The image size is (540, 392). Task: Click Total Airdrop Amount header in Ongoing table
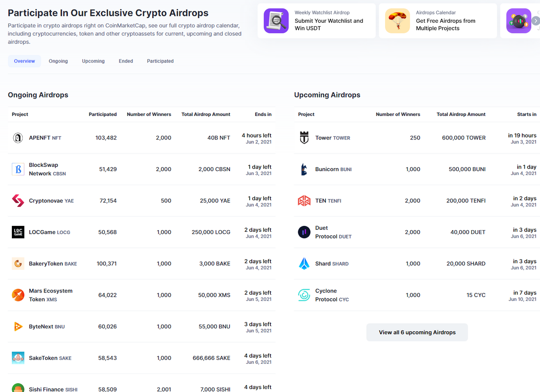[206, 114]
